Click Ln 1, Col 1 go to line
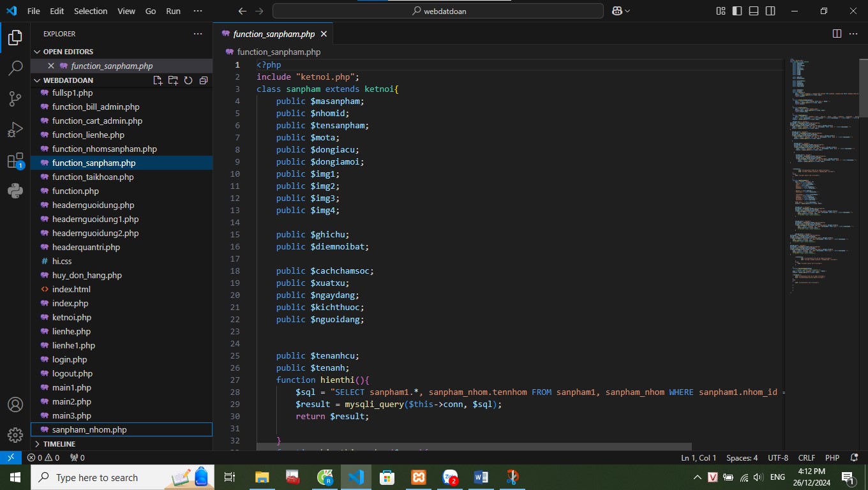Screen dimensions: 868x490 click(699, 457)
